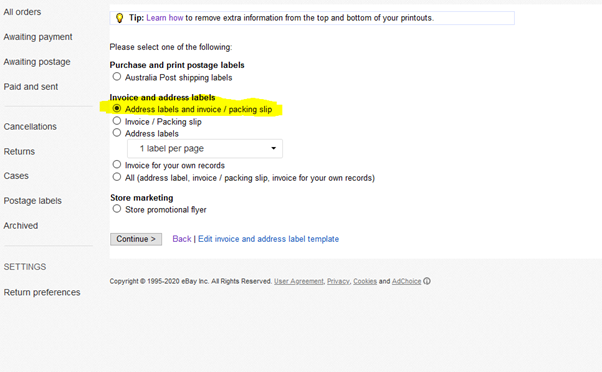Select the Address labels radio option
The image size is (602, 372).
(x=117, y=133)
